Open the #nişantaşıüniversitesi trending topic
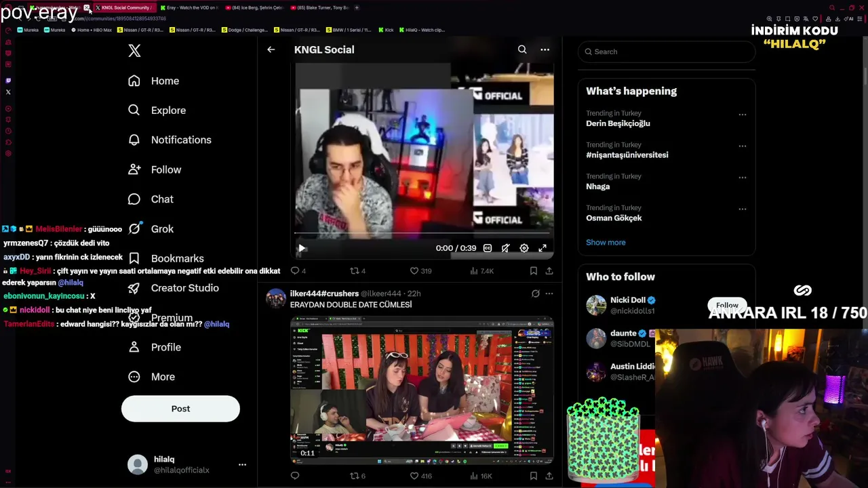Image resolution: width=868 pixels, height=488 pixels. (x=627, y=155)
